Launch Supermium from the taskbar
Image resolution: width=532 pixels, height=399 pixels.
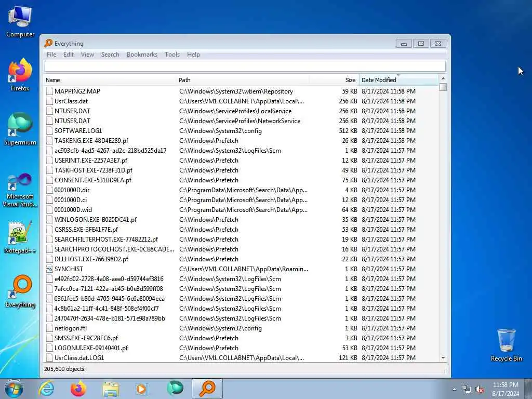coord(175,389)
